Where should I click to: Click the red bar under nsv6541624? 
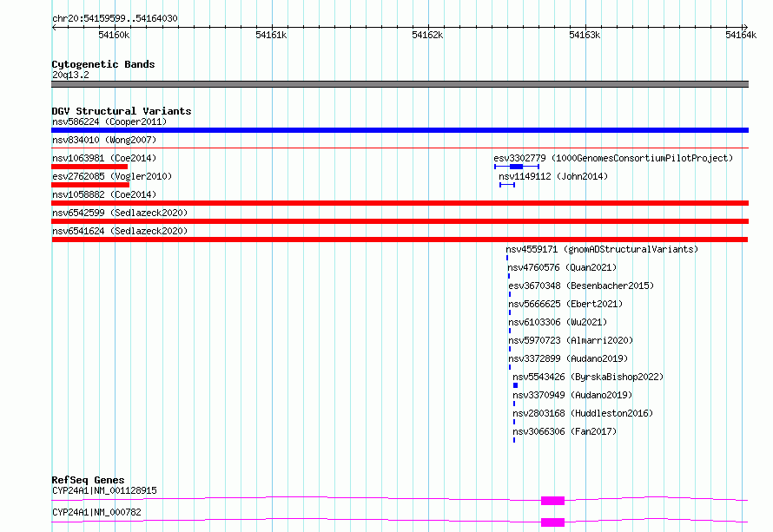[400, 240]
